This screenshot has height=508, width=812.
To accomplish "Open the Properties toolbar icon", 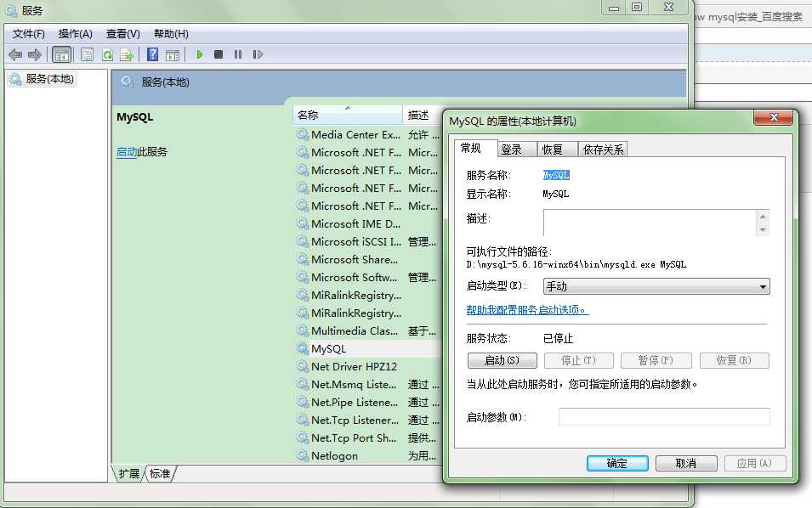I will click(87, 54).
